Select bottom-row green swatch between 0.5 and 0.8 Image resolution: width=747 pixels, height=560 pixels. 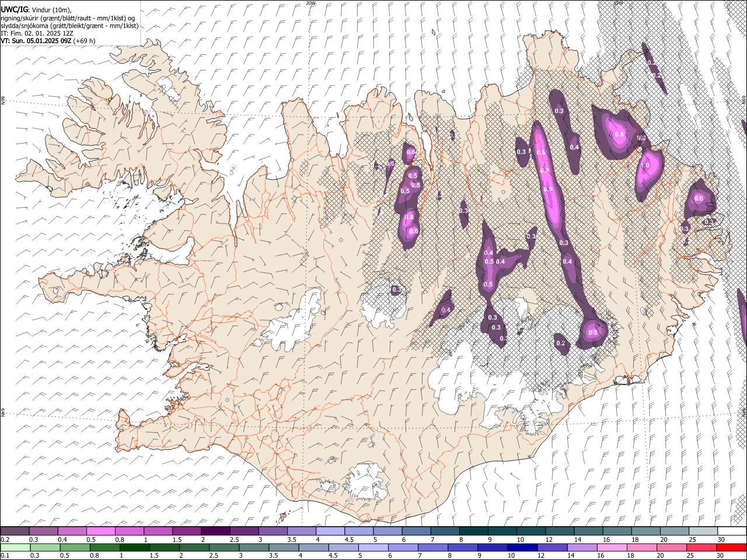(75, 547)
